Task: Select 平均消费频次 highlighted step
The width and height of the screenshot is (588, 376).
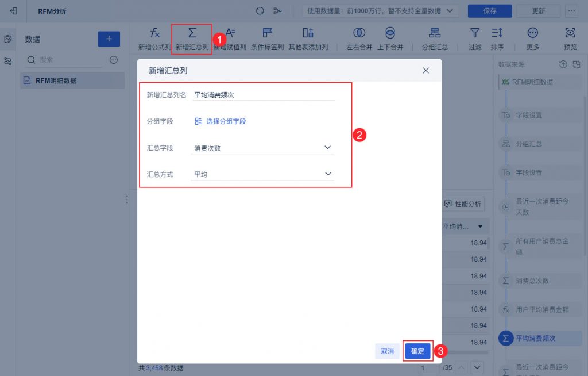Action: click(540, 339)
